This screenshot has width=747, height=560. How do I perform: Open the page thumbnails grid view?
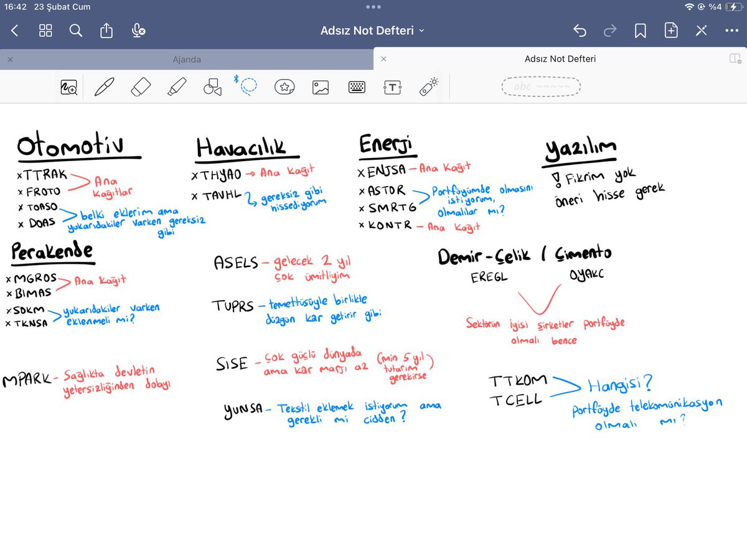point(45,30)
